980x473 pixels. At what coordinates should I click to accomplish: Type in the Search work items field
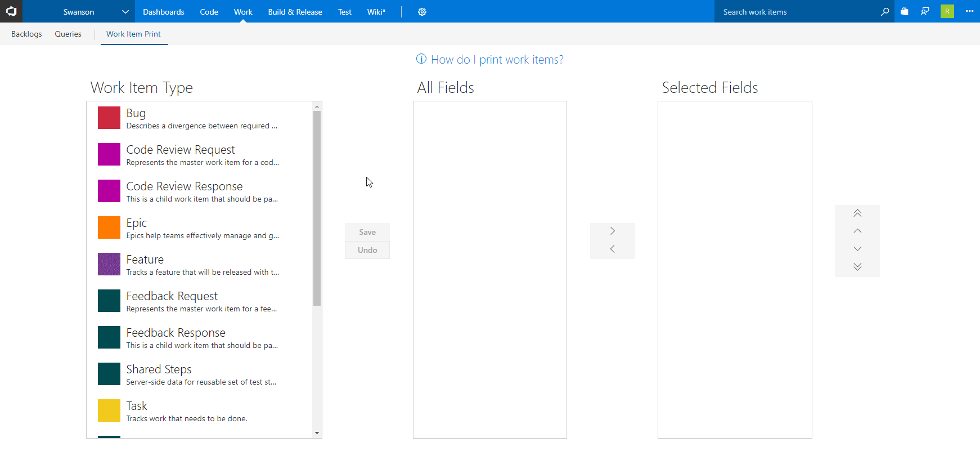pos(796,12)
